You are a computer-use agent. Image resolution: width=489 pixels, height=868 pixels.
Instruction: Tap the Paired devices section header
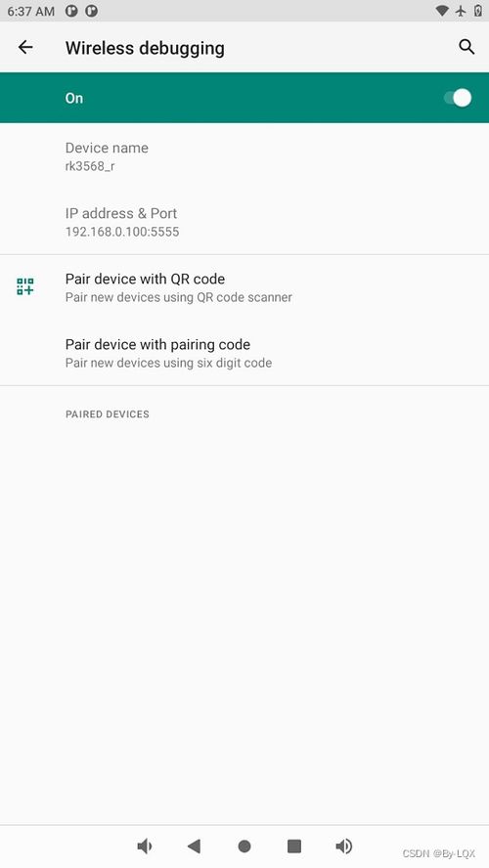(x=108, y=414)
